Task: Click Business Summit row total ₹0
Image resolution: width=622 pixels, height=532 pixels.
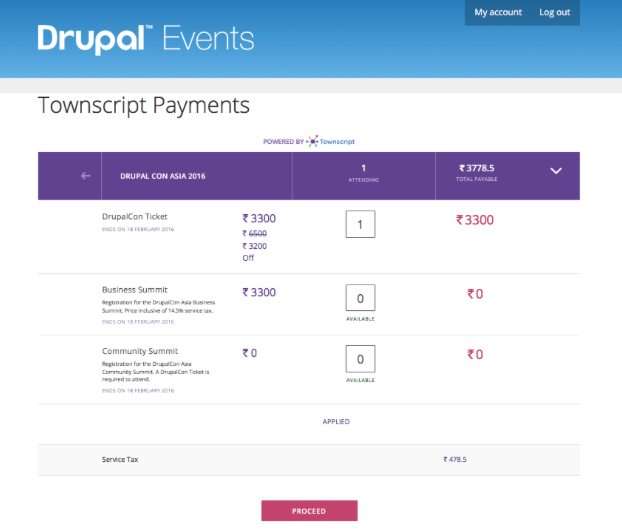Action: coord(475,294)
